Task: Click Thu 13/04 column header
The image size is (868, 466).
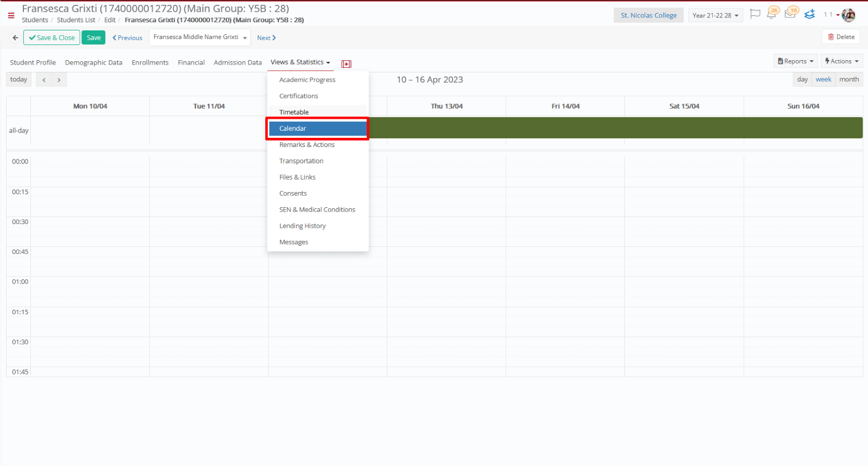Action: pos(446,106)
